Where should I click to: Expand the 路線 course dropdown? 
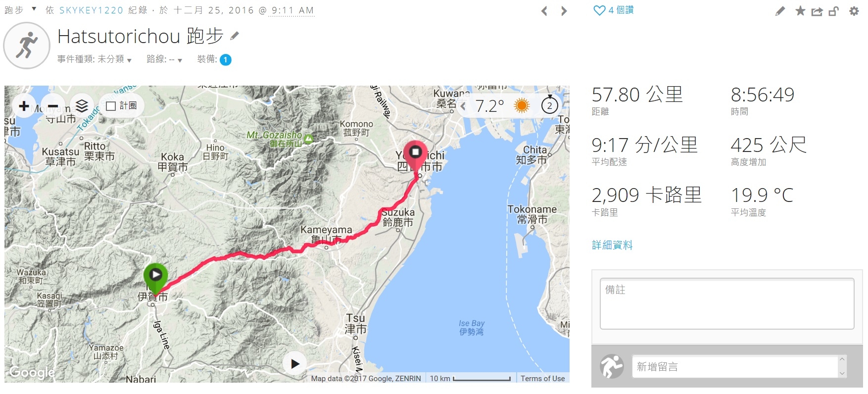tap(164, 59)
